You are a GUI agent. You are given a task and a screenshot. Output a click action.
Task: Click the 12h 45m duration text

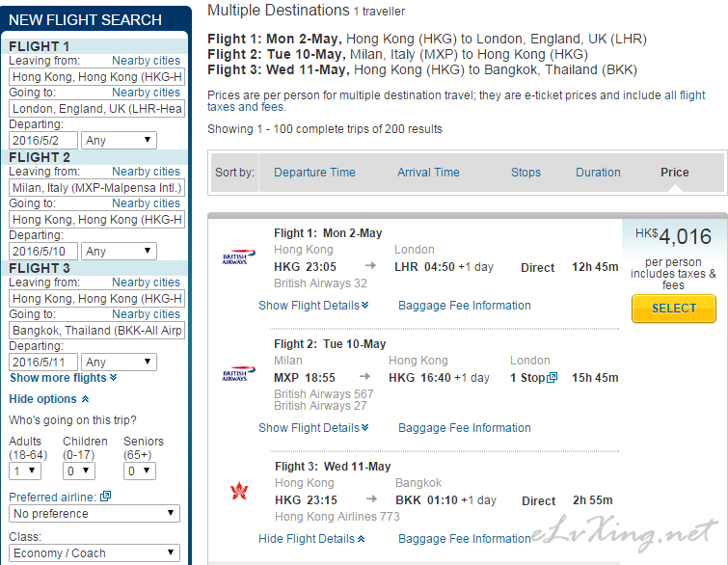595,267
